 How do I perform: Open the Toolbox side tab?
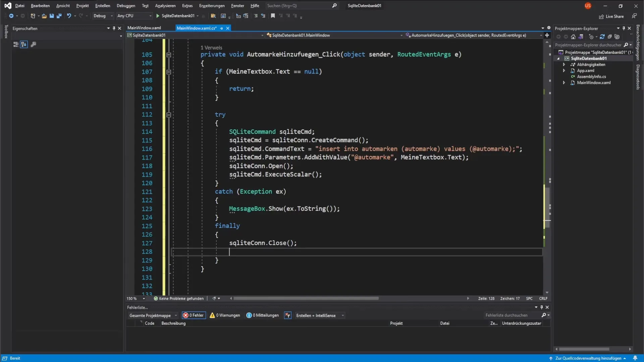[x=6, y=32]
